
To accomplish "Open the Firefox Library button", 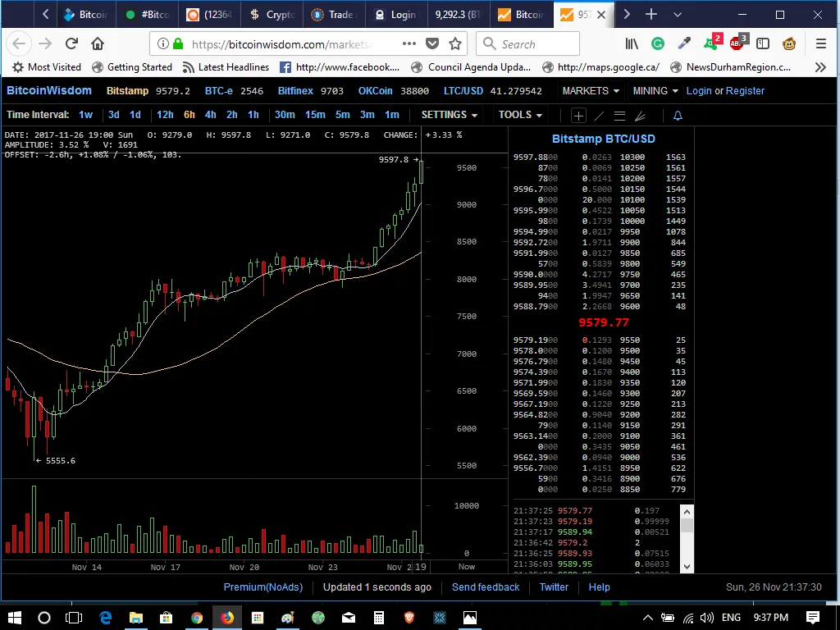I will click(632, 44).
